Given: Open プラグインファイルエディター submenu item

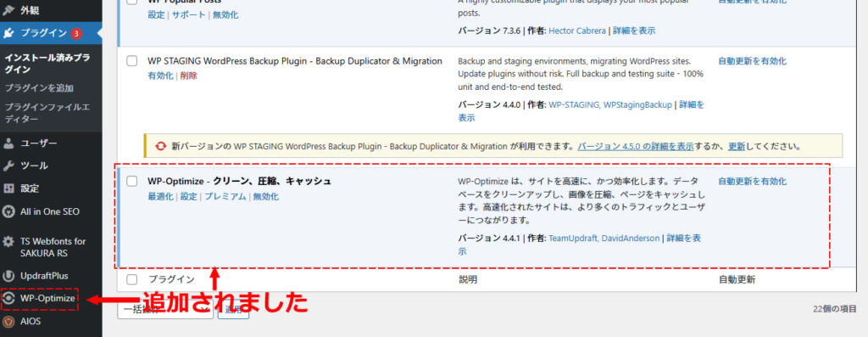Looking at the screenshot, I should [x=47, y=113].
